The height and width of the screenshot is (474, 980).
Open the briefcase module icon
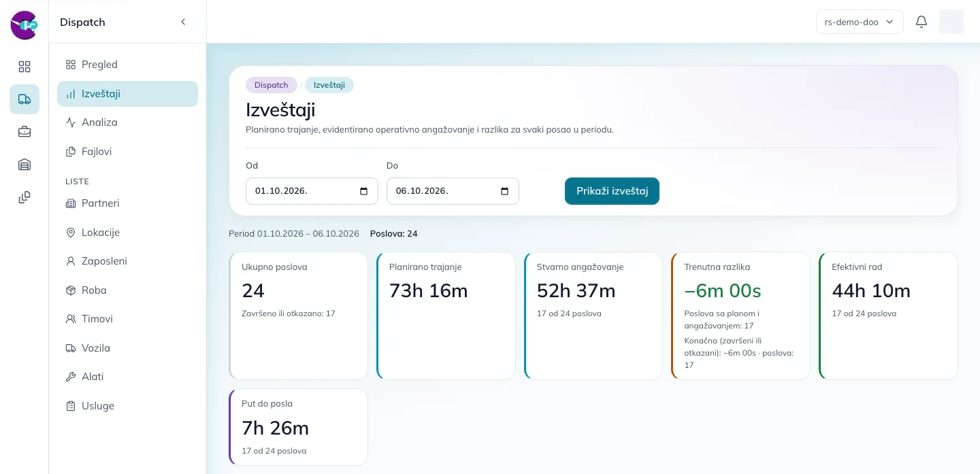pyautogui.click(x=24, y=132)
